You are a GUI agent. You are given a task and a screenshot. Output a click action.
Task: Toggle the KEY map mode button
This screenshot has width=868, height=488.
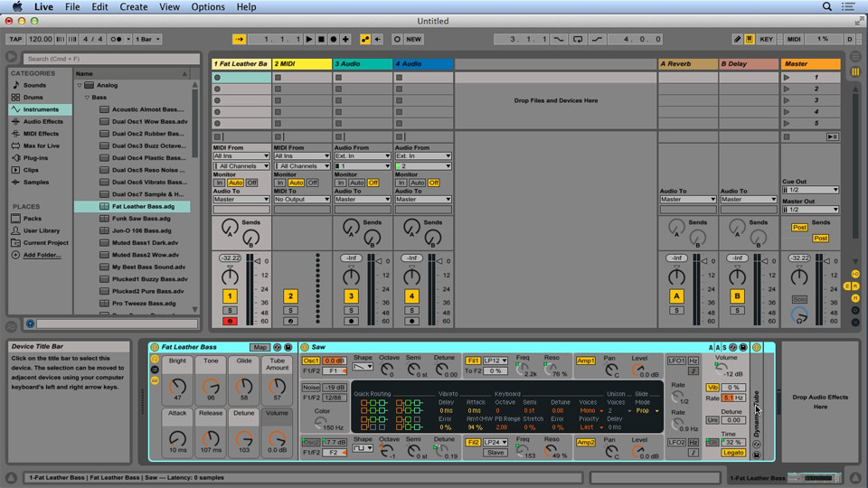[x=766, y=39]
